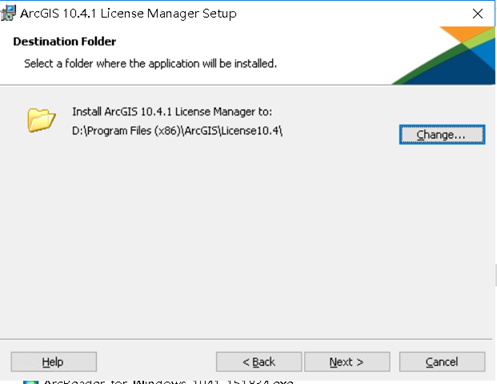
Task: Click the 'Install ArcGIS 10.4.1 License Manager to:' label
Action: tap(172, 112)
